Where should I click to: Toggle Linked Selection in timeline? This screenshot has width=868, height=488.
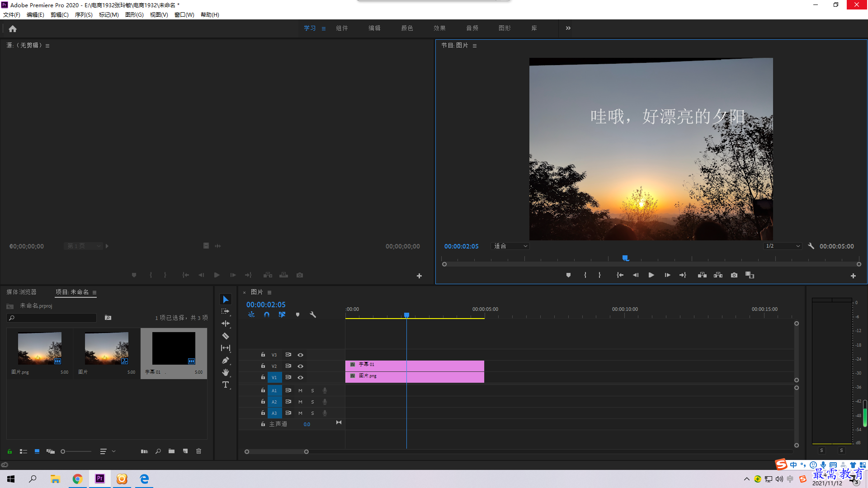point(282,315)
